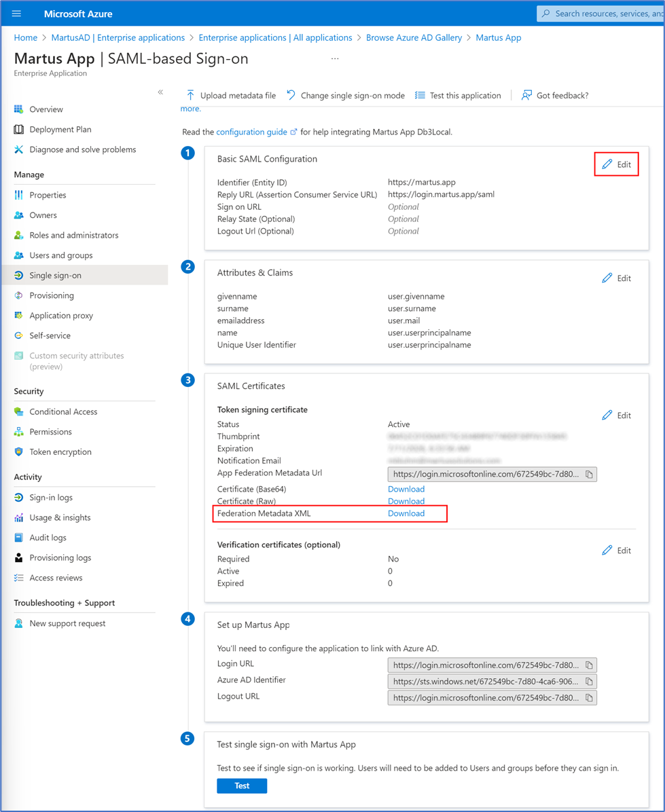
Task: Click the New support request icon
Action: [x=18, y=623]
